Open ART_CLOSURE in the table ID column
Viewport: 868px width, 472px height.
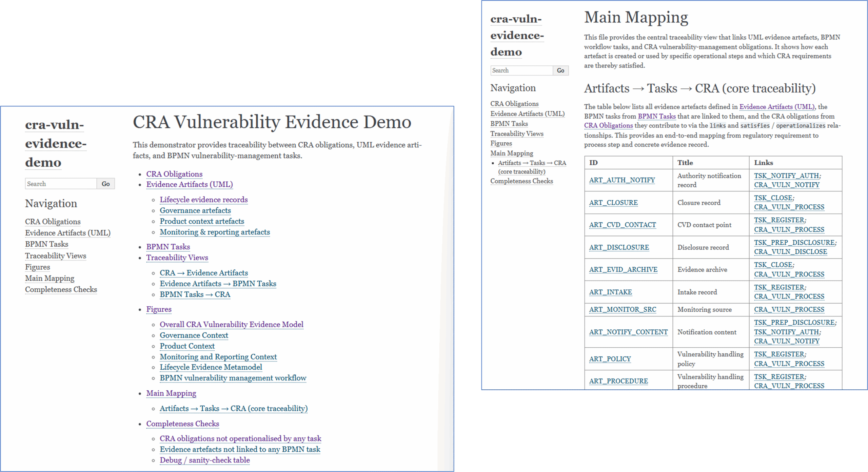613,203
